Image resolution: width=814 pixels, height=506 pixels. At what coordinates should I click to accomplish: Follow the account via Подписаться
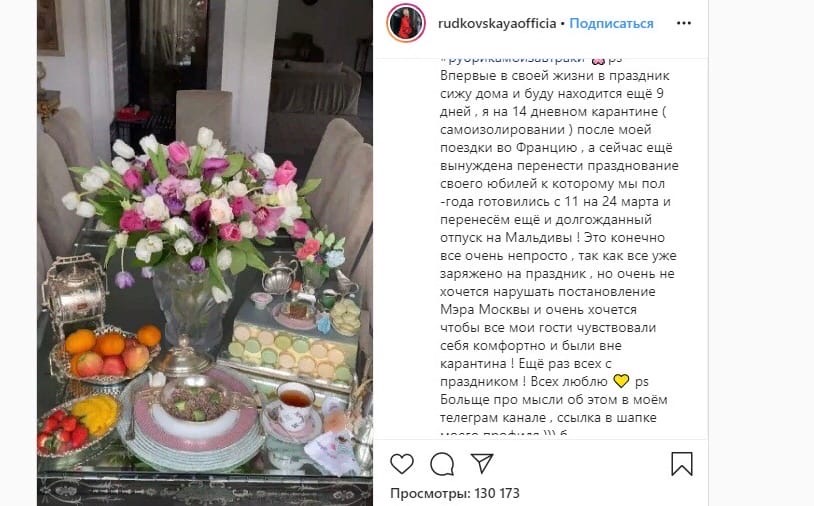611,23
